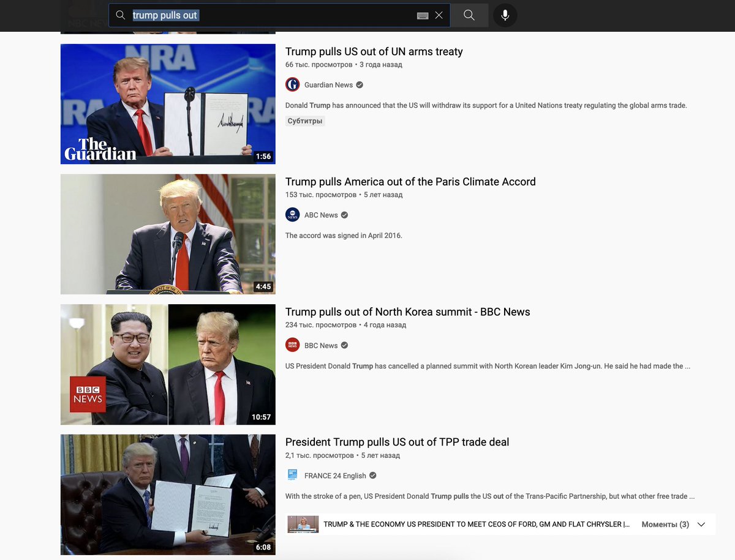Click the 6:08 duration badge
The width and height of the screenshot is (735, 560).
pos(263,547)
